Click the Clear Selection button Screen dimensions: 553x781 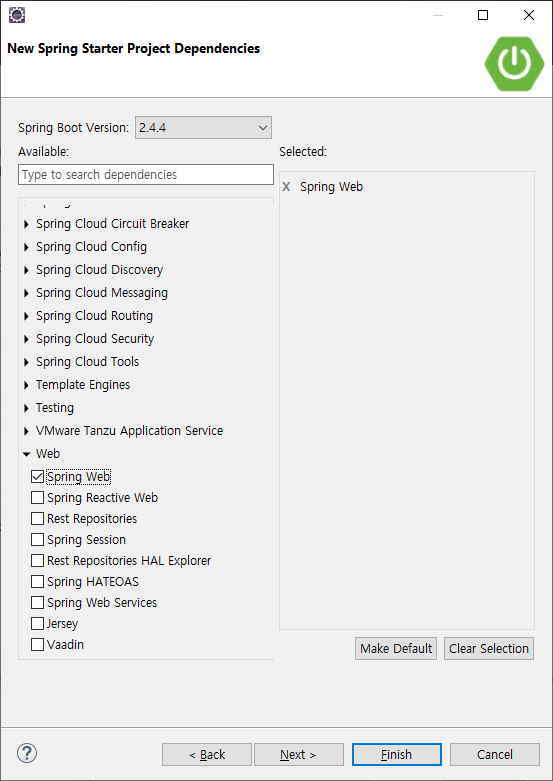[489, 649]
